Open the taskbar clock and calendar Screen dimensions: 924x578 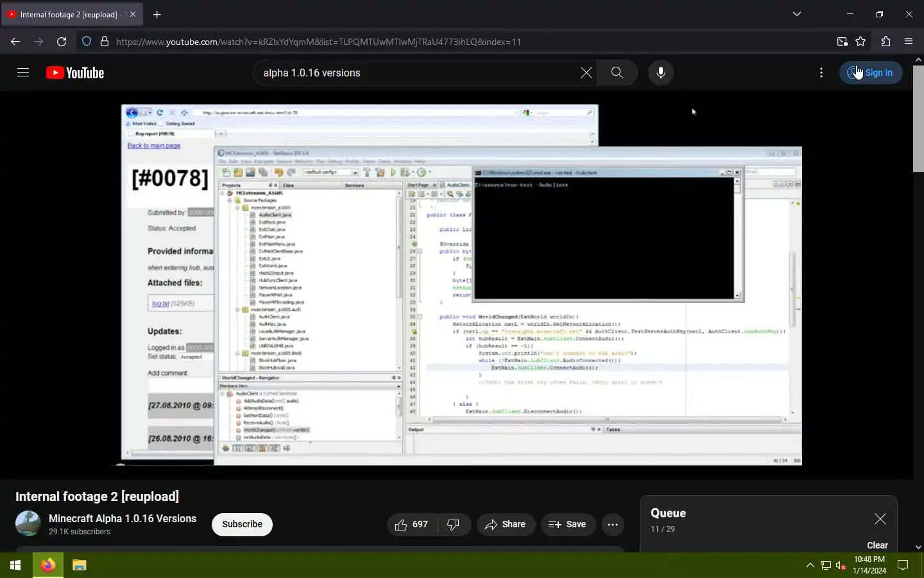click(x=869, y=565)
